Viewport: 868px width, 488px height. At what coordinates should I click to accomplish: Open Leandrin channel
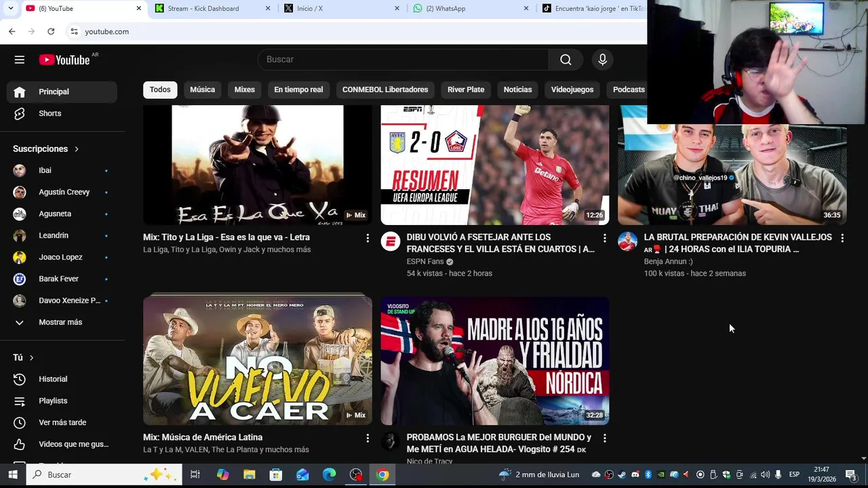pos(62,235)
